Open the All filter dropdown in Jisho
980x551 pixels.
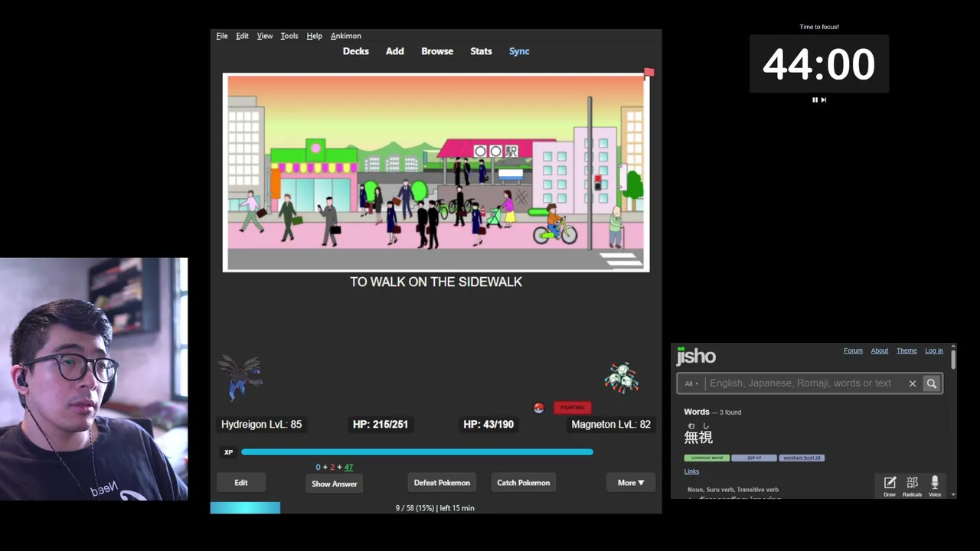pos(691,383)
